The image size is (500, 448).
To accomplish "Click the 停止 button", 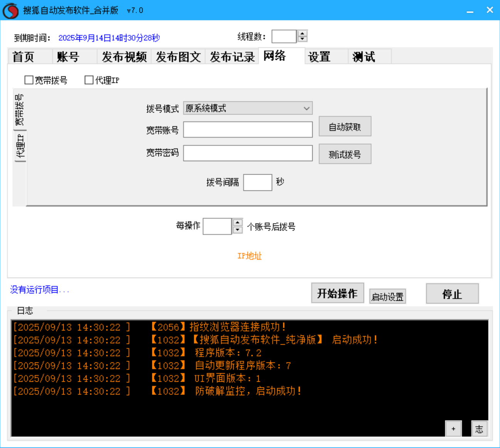I will tap(452, 294).
